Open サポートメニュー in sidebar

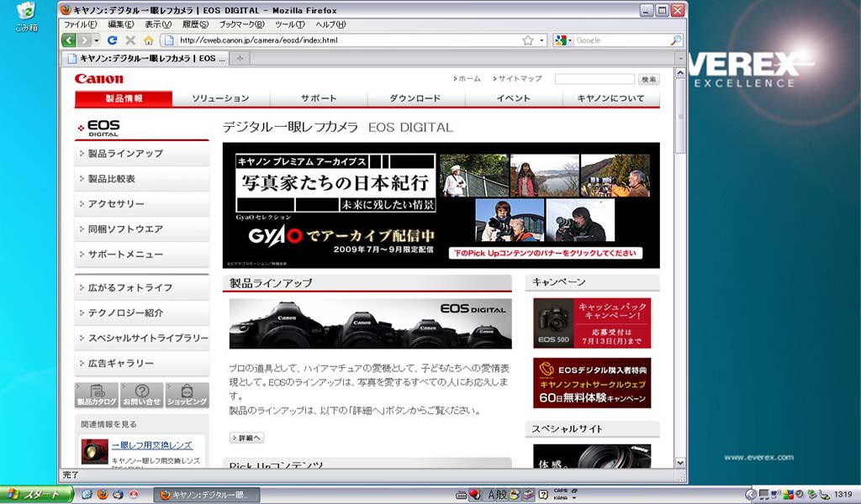coord(141,255)
